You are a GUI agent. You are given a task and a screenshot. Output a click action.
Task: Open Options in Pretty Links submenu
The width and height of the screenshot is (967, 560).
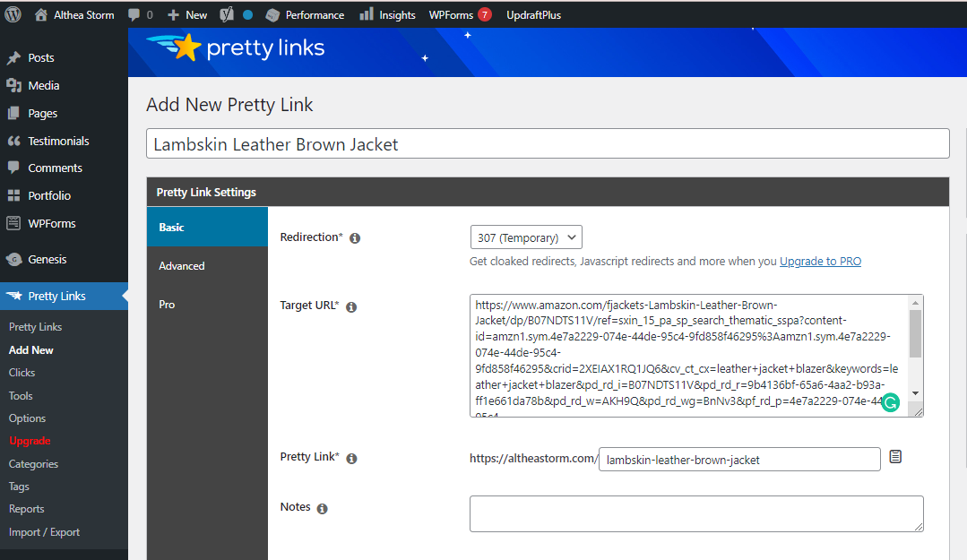(x=27, y=418)
